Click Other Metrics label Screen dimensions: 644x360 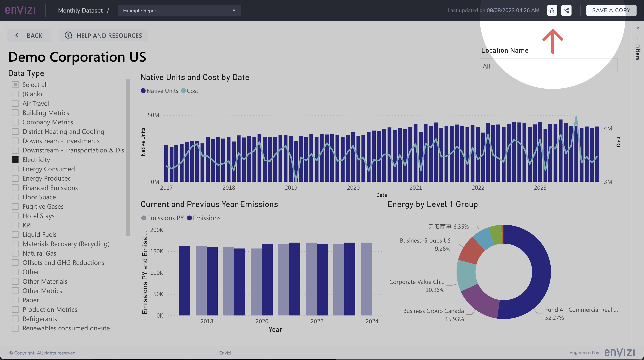point(42,291)
